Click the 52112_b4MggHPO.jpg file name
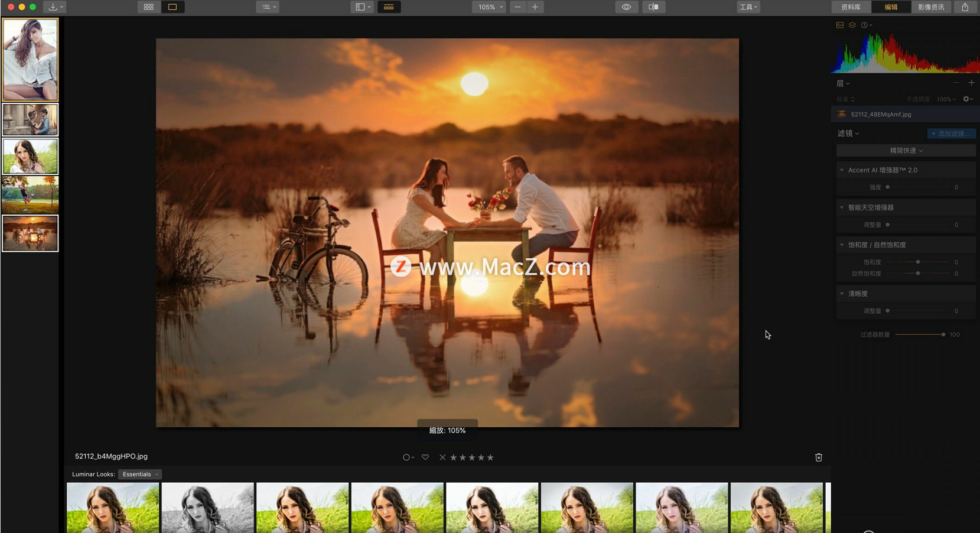 111,456
